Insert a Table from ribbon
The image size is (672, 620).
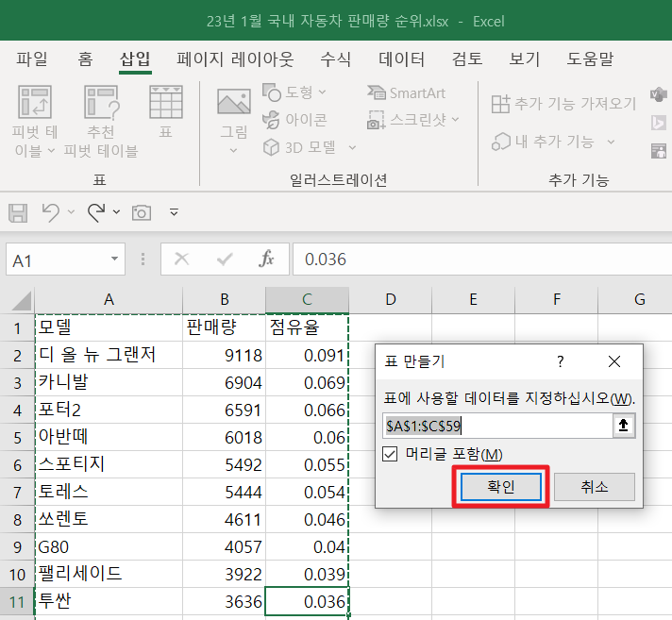(x=165, y=111)
